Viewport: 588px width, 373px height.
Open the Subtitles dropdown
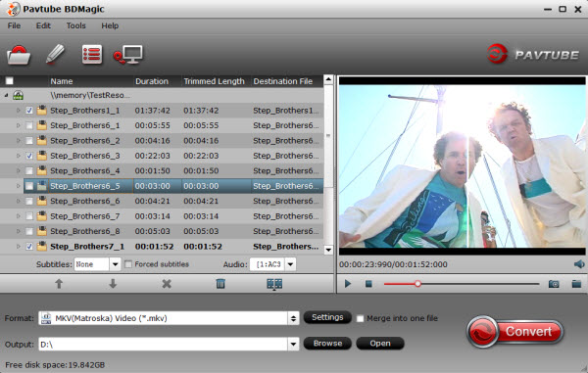[x=115, y=264]
